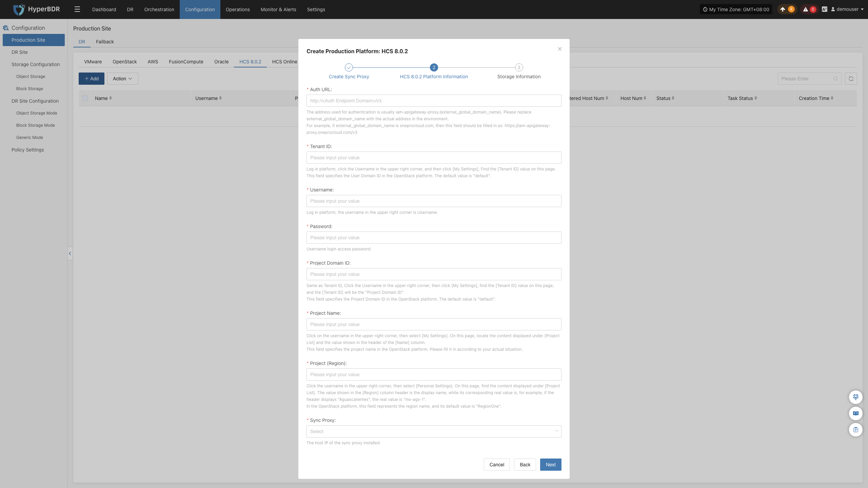Select the HCS Online platform tab
Image resolution: width=868 pixels, height=488 pixels.
click(284, 62)
